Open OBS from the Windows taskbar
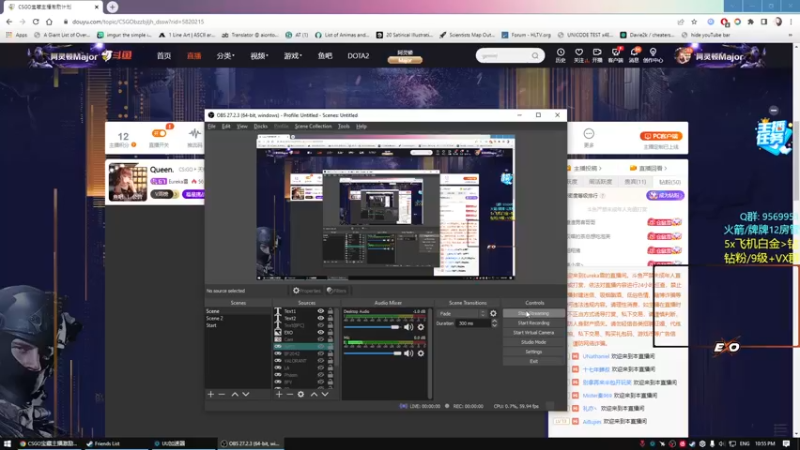800x450 pixels. click(x=251, y=443)
